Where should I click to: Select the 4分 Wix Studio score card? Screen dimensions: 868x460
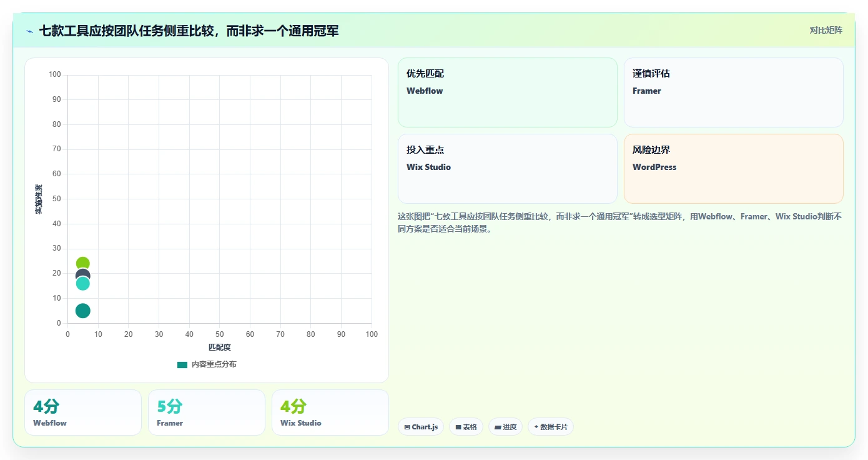point(330,412)
